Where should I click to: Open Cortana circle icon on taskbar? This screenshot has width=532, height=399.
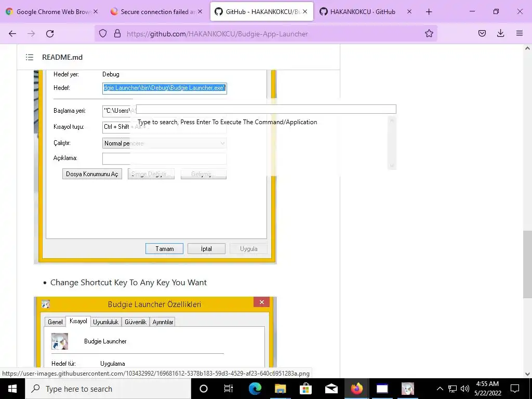click(203, 389)
